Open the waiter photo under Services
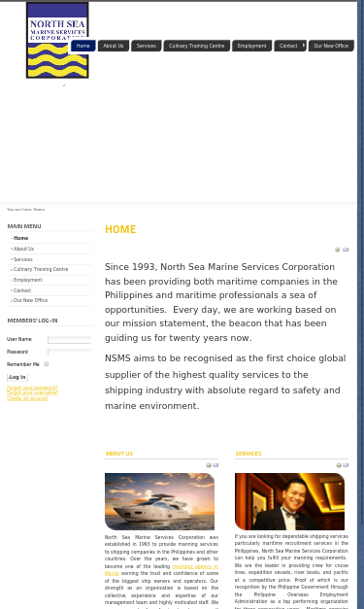This screenshot has height=609, width=364. tap(289, 501)
